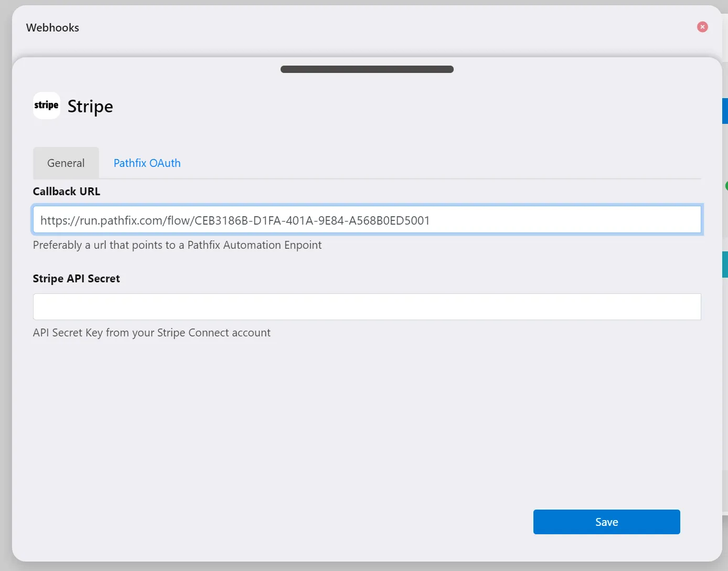Close the Webhooks dialog with red X
Screen dimensions: 728x571
[x=702, y=27]
